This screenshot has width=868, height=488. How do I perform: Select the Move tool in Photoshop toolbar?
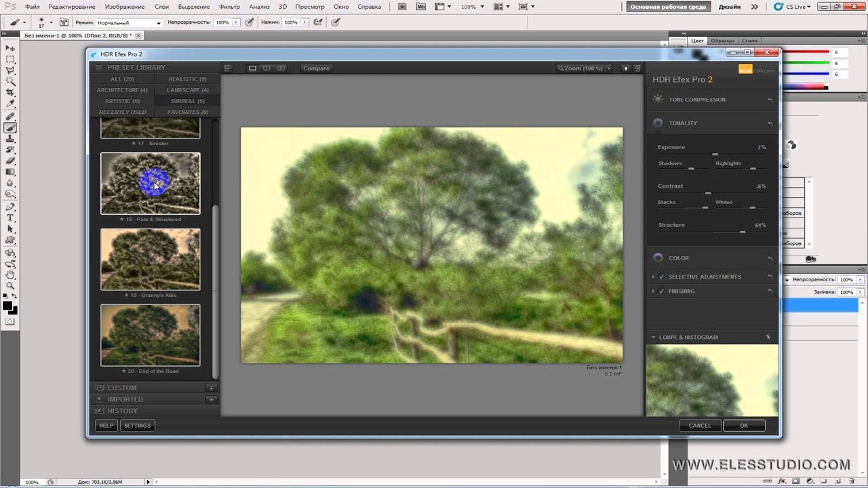(x=10, y=47)
